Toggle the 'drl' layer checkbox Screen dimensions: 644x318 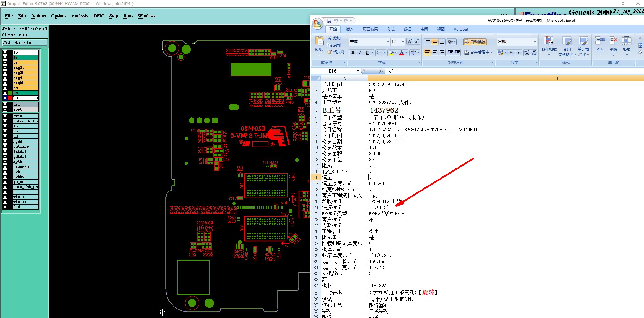[5, 104]
